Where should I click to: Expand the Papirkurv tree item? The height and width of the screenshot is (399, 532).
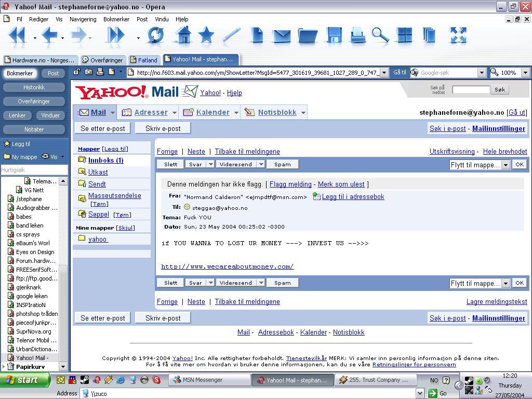click(4, 366)
